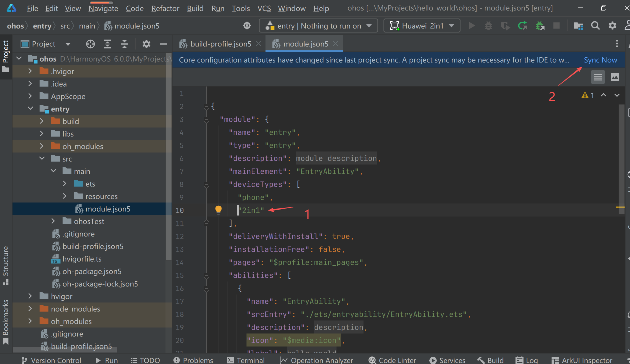
Task: Open the Project Structure folder icon
Action: pos(578,26)
